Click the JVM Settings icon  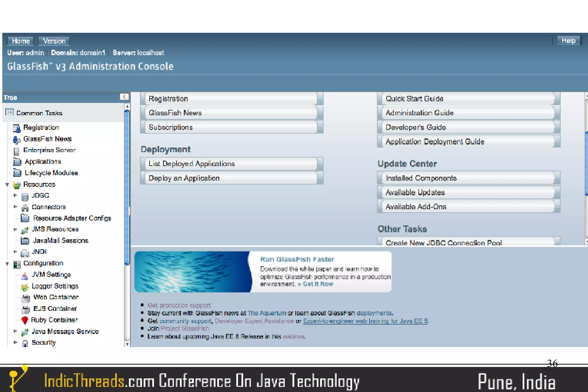point(25,276)
